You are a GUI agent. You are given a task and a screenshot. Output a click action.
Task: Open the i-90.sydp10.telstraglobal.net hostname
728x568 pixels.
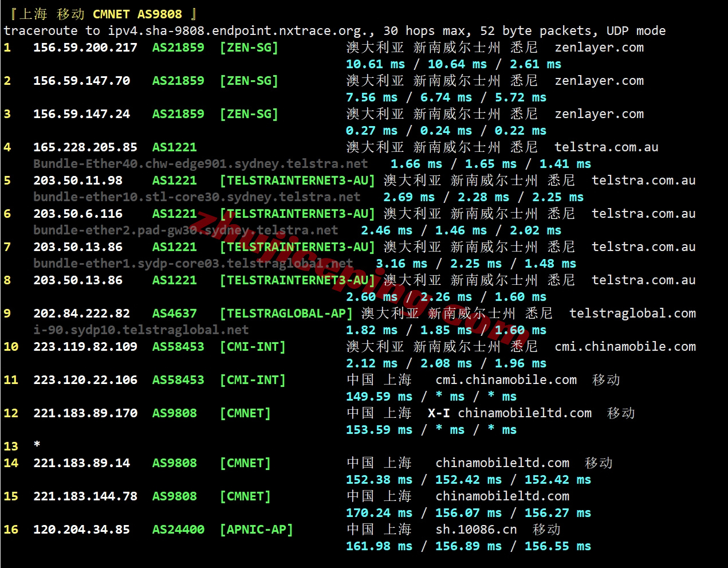(x=141, y=330)
